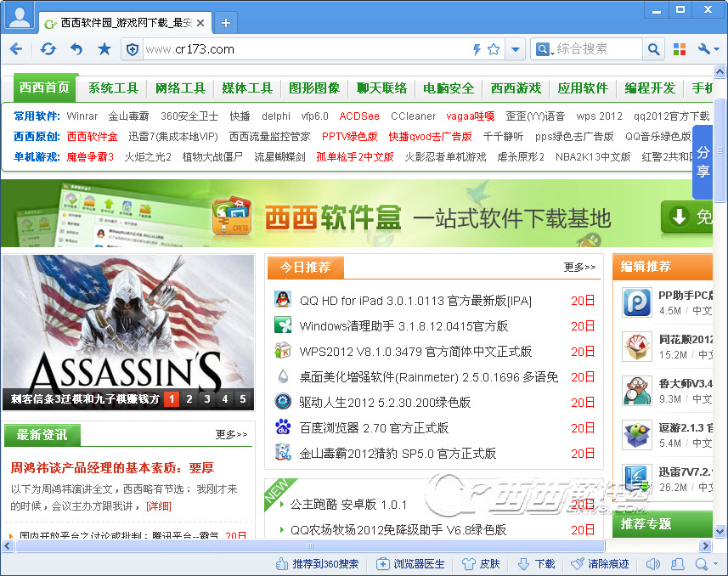728x576 pixels.
Task: Open the 周鸿祎谈产品经理 headline
Action: [112, 468]
